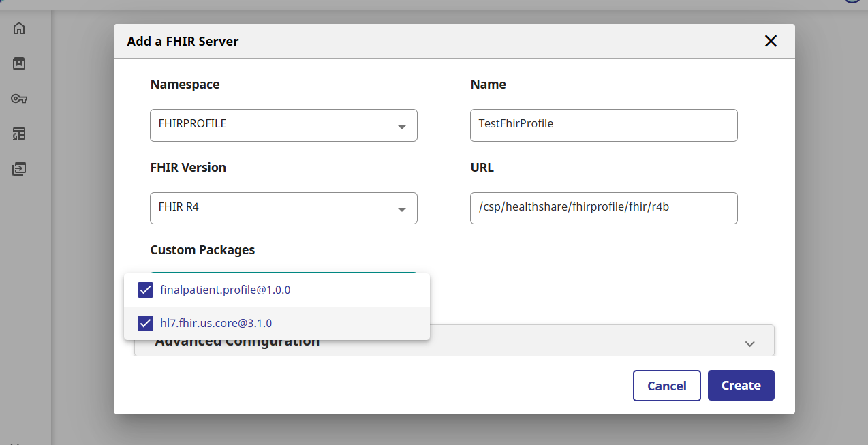Open the table refresh icon in sidebar

click(19, 134)
